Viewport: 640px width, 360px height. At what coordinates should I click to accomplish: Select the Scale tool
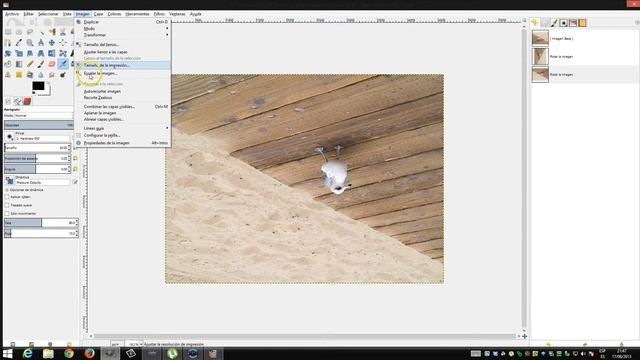click(x=19, y=53)
